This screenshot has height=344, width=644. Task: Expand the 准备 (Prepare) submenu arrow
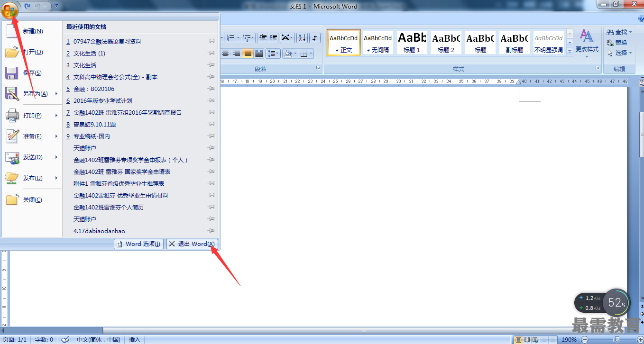56,136
